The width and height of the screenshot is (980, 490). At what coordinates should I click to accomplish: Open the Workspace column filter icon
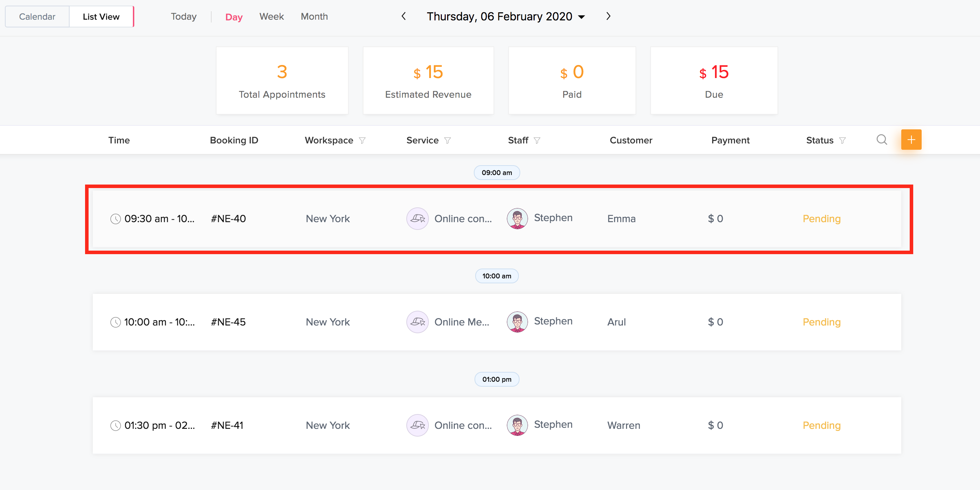coord(362,140)
